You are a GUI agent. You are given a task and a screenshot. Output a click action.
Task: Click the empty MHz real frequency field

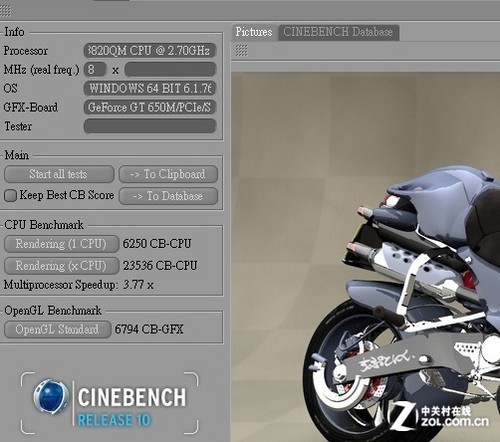tap(170, 70)
